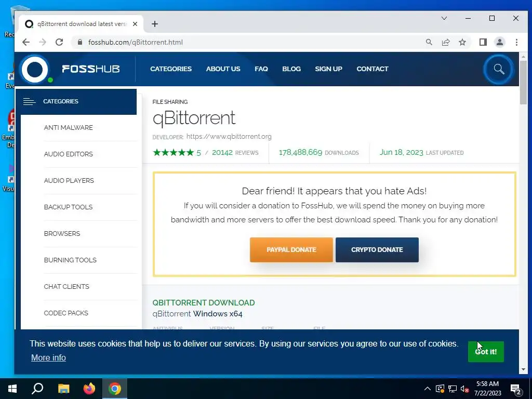Open the qbittorrent.org developer link

point(229,137)
